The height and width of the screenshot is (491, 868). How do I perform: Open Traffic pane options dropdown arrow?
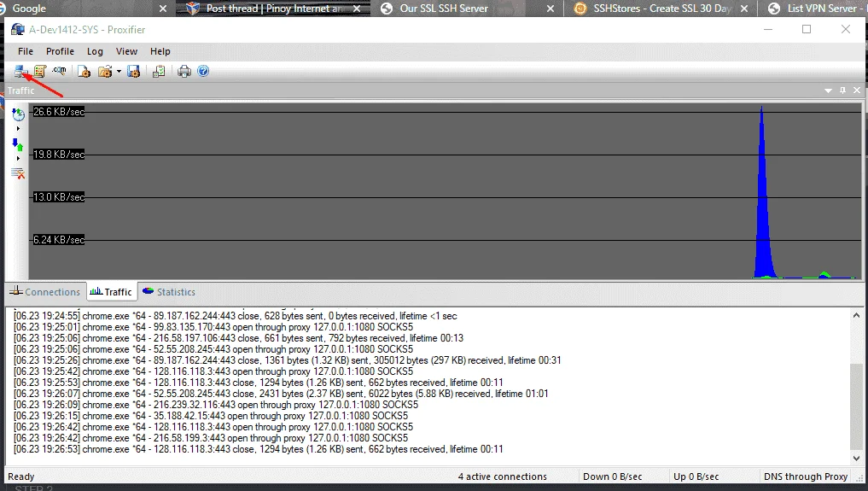(x=828, y=91)
